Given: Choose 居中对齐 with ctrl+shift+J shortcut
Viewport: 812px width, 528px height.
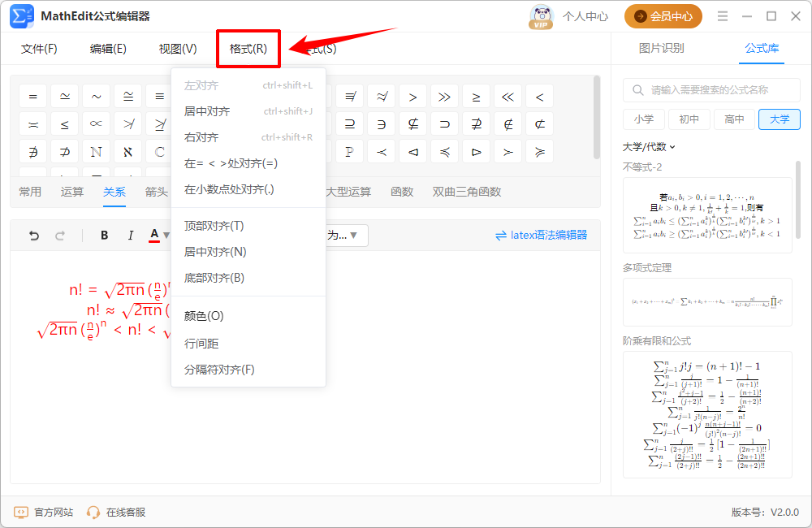Looking at the screenshot, I should tap(248, 111).
